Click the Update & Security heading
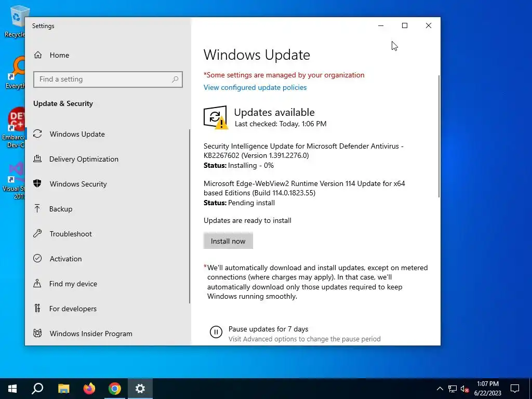This screenshot has width=532, height=399. tap(63, 103)
